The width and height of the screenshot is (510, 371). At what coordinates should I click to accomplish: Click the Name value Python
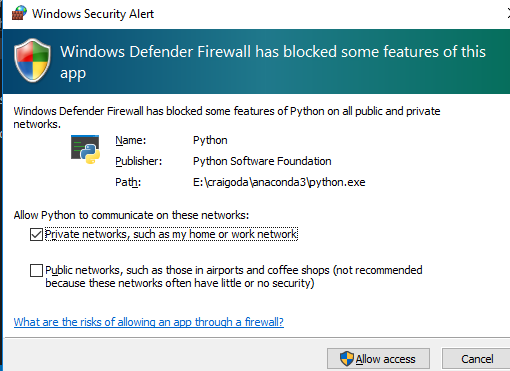(210, 140)
